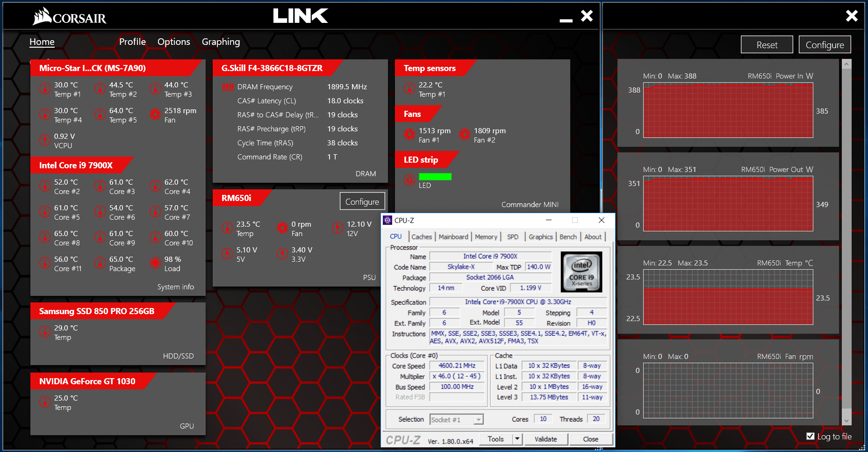Click the Commander MINI label
This screenshot has height=452, width=868.
coord(530,204)
